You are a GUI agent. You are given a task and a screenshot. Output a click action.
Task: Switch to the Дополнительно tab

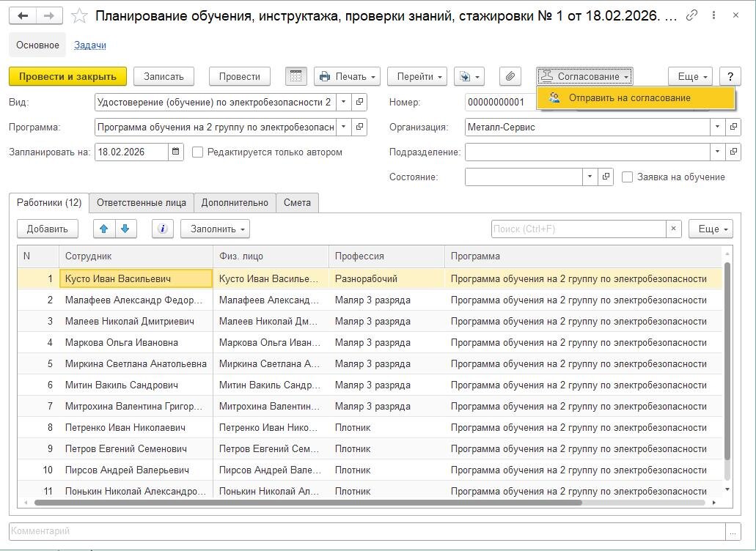[x=235, y=203]
